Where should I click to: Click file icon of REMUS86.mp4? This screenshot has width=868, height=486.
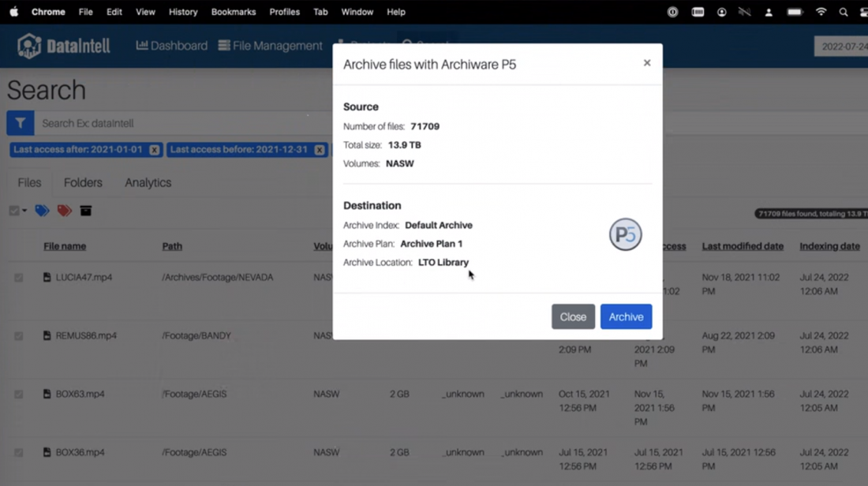(x=47, y=335)
